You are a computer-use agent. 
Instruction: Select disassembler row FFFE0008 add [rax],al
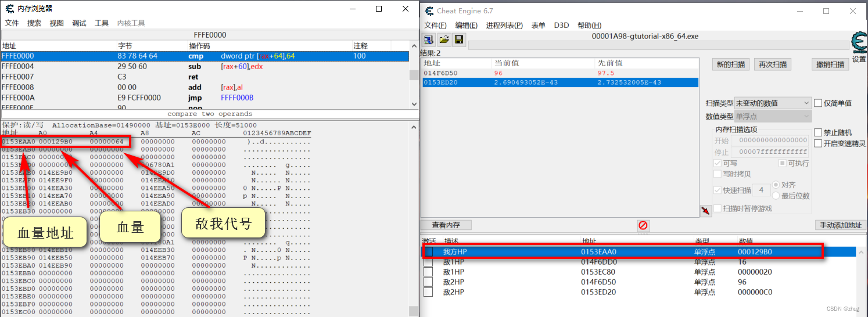(x=205, y=87)
